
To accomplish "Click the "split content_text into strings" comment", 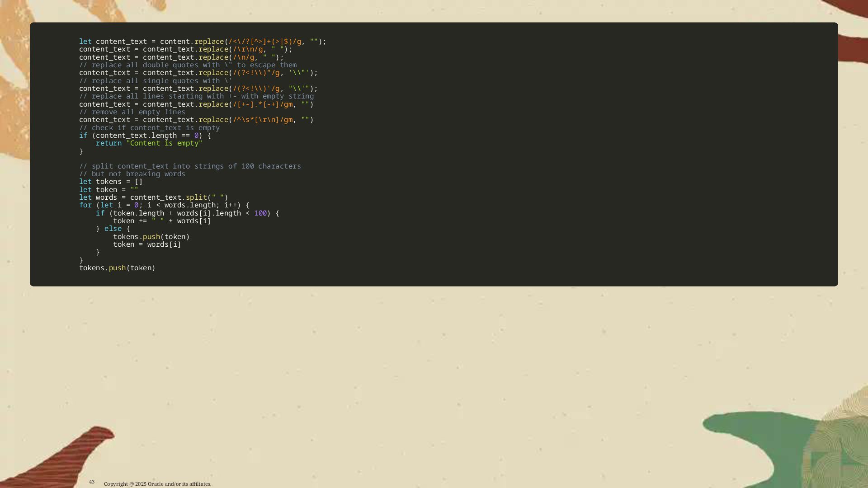I will pos(190,166).
